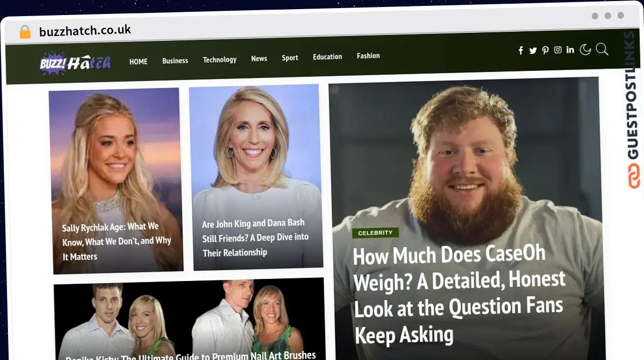Click the padlock icon in address bar
Image resolution: width=644 pixels, height=360 pixels.
click(25, 32)
